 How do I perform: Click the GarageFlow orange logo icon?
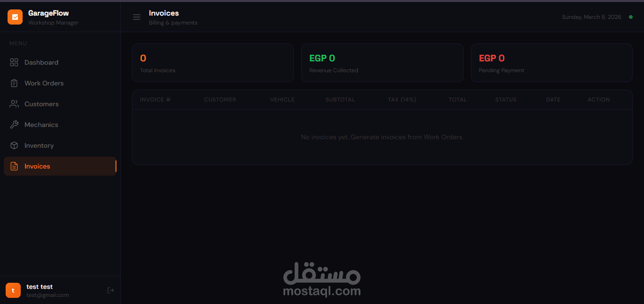pos(15,17)
